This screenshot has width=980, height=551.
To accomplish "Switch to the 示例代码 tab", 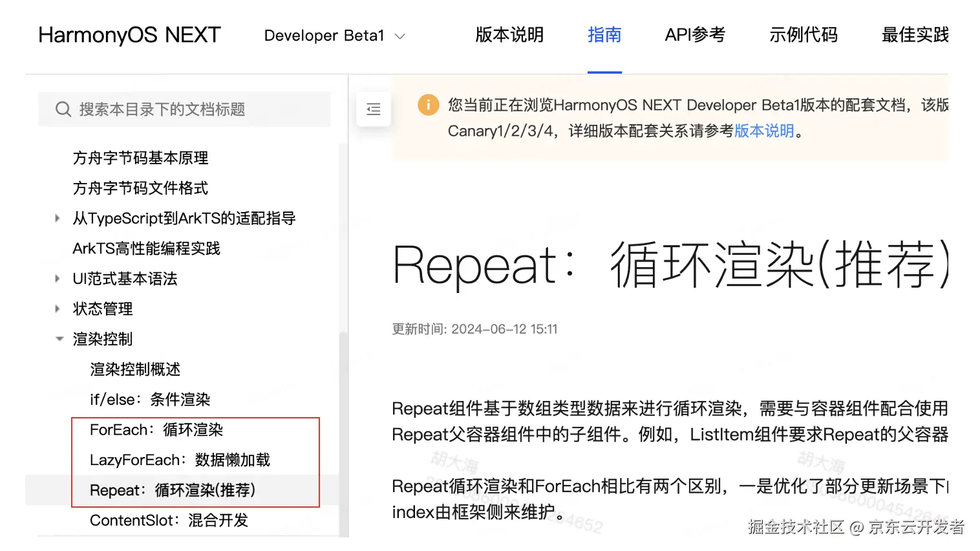I will [804, 35].
